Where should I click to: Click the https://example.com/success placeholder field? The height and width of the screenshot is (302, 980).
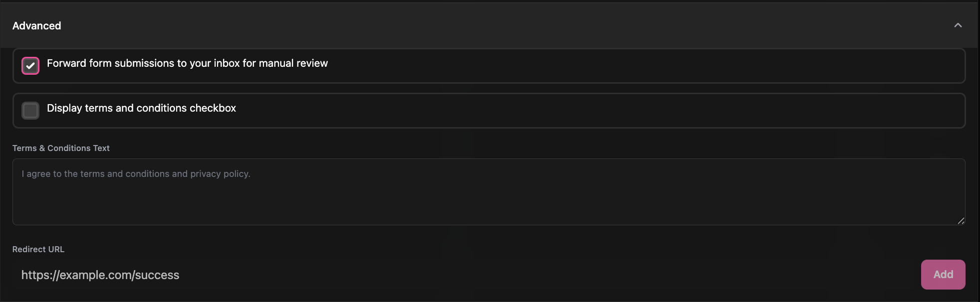point(100,275)
